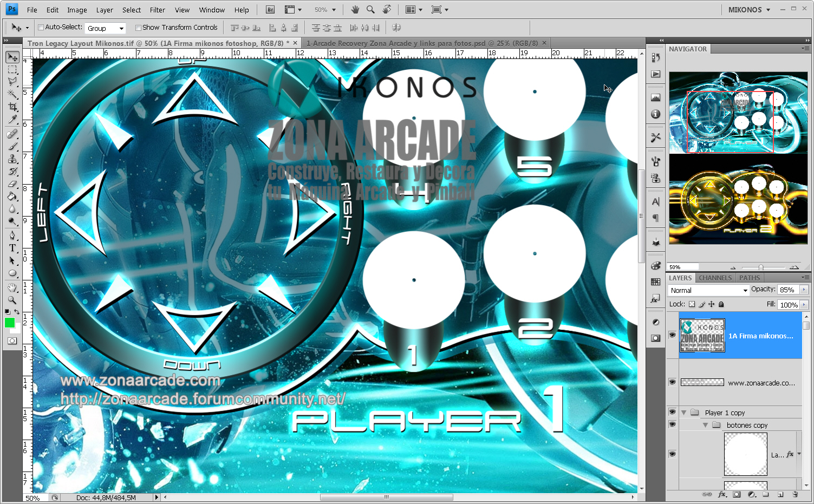Select the Hand tool in the toolbox
Screen dimensions: 814x504
(12, 287)
